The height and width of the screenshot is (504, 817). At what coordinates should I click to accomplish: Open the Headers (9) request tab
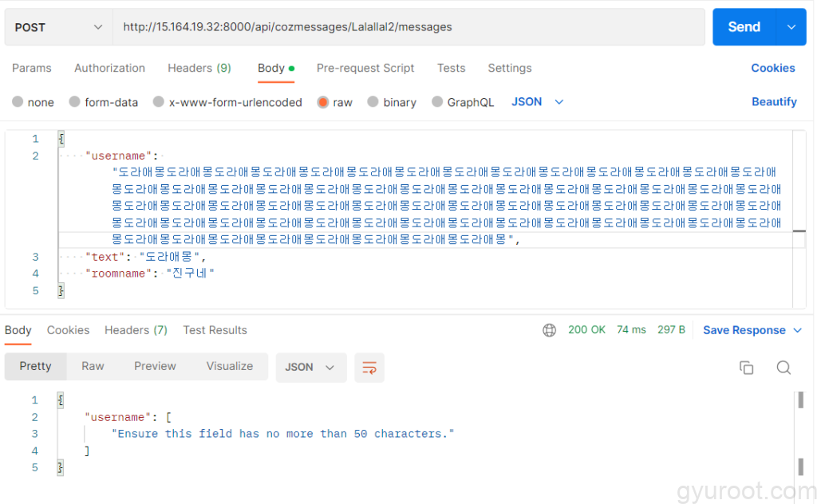(x=199, y=69)
